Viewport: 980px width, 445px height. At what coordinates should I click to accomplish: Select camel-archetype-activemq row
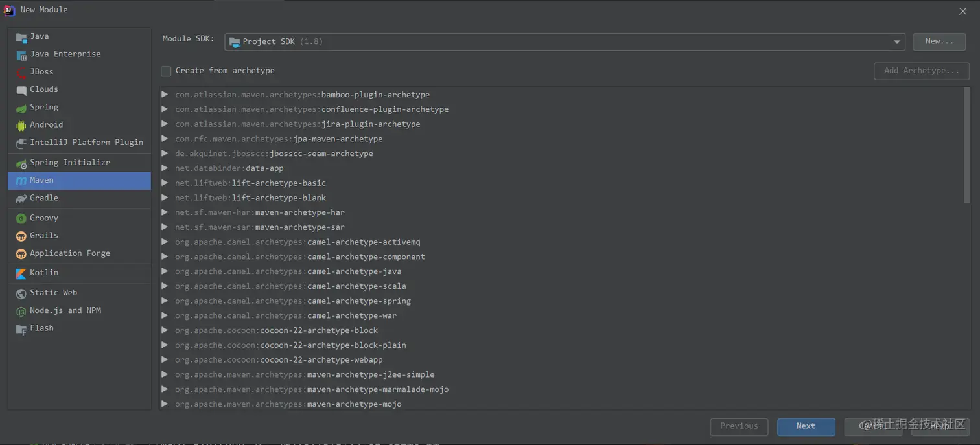click(562, 242)
